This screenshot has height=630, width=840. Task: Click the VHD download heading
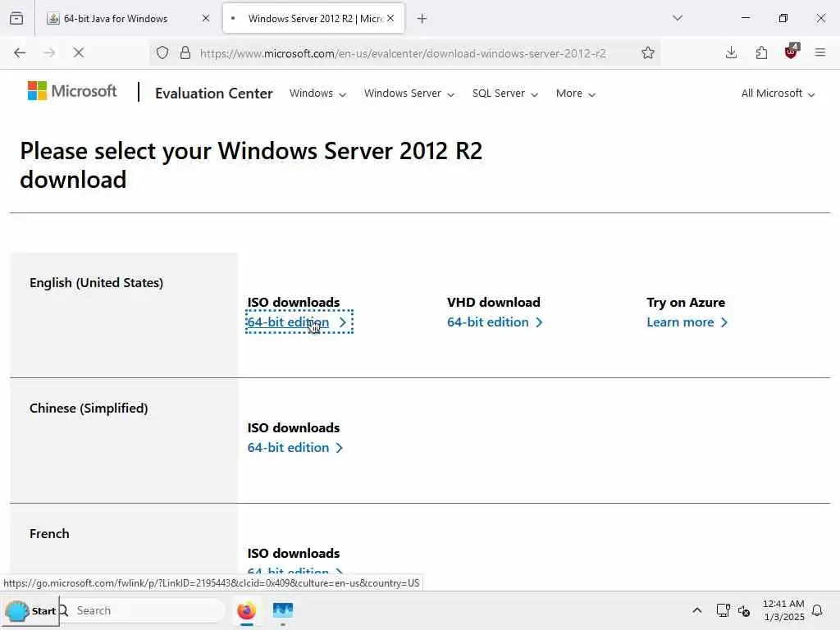[493, 302]
